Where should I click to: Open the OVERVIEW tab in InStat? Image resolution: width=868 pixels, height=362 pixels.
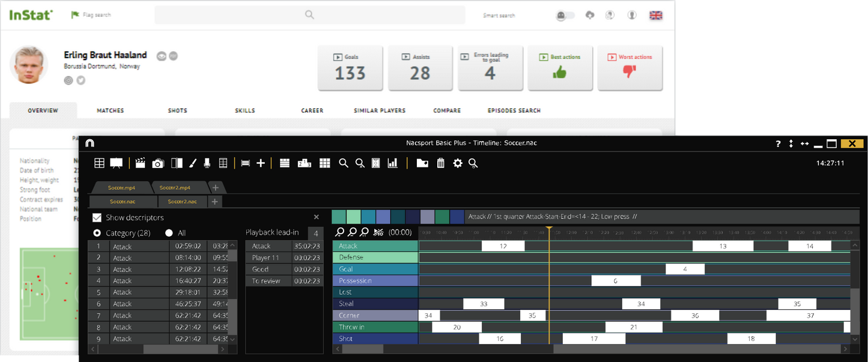pos(43,110)
